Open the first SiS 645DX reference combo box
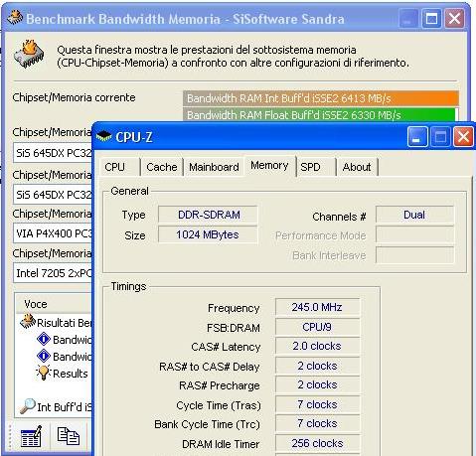Screen dimensions: 476x456 point(53,153)
